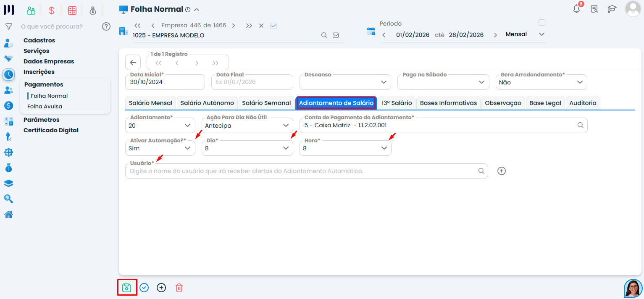Open the two-people sidebar icon
This screenshot has height=299, width=644.
tap(8, 90)
